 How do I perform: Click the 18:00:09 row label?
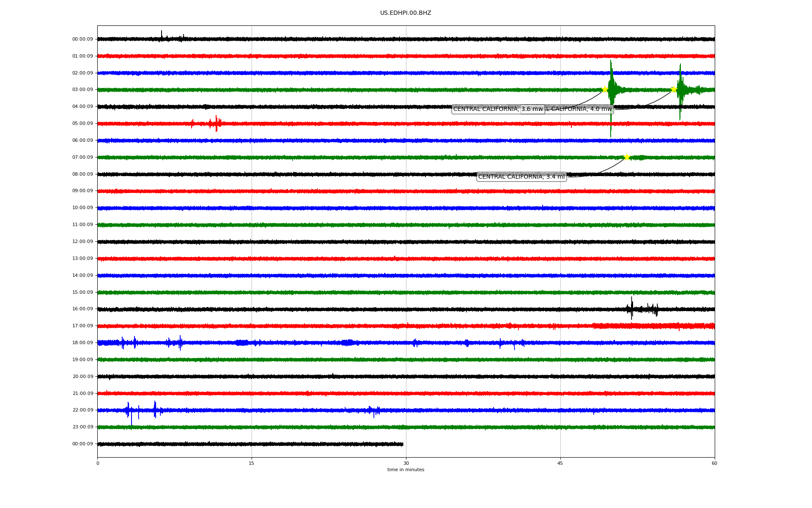pos(82,343)
